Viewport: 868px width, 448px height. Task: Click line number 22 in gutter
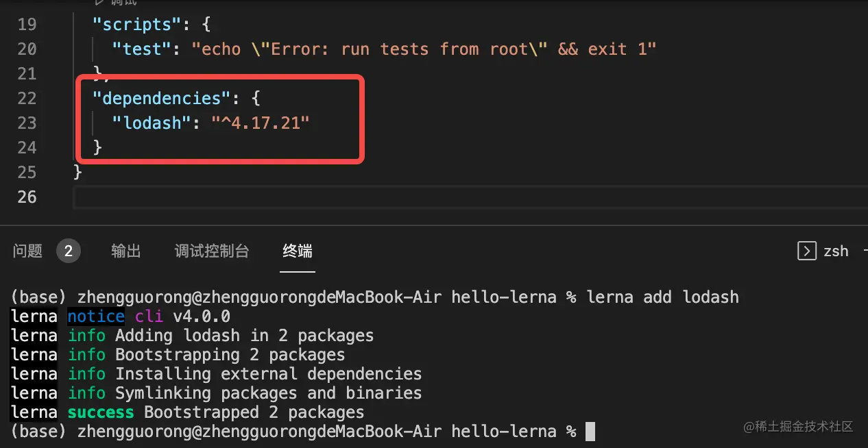pyautogui.click(x=27, y=99)
